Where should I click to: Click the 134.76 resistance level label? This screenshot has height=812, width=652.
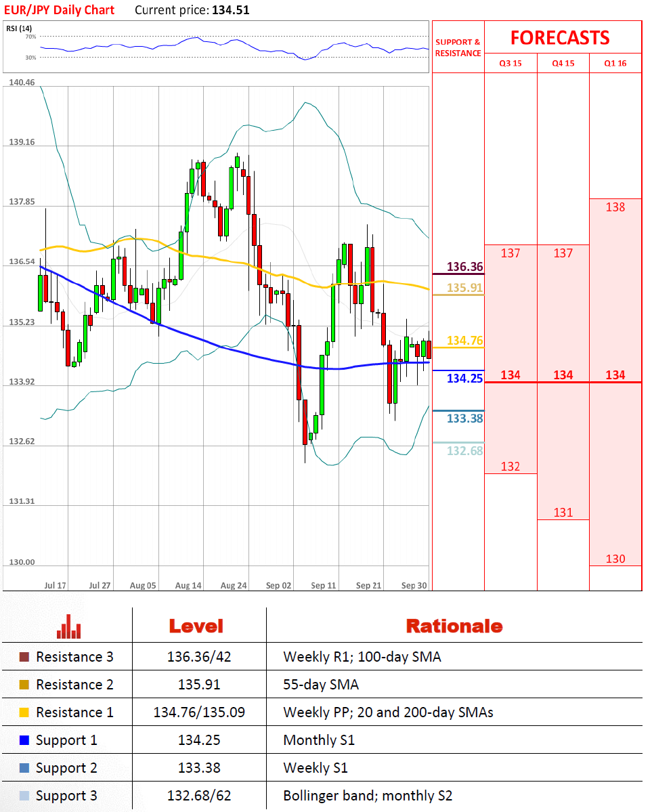click(x=464, y=340)
